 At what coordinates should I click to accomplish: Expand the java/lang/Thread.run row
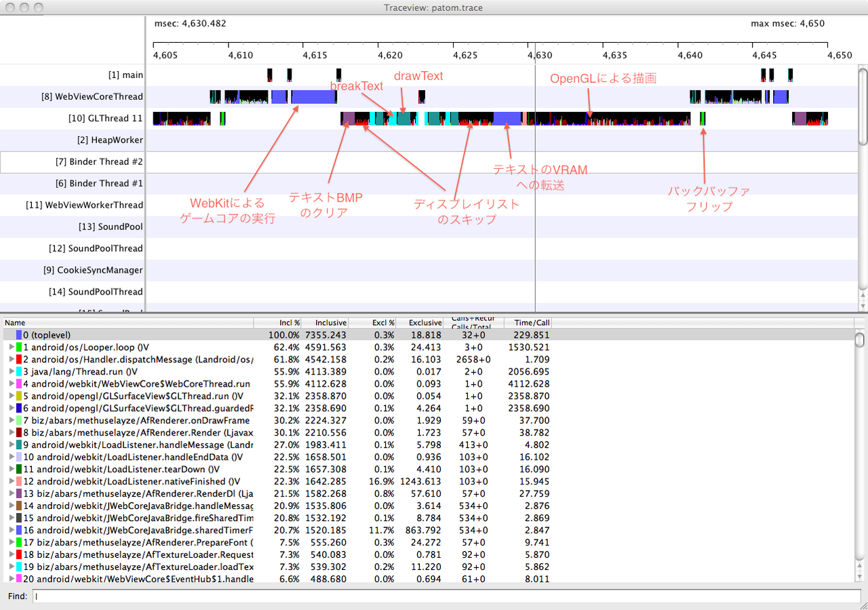pos(11,371)
